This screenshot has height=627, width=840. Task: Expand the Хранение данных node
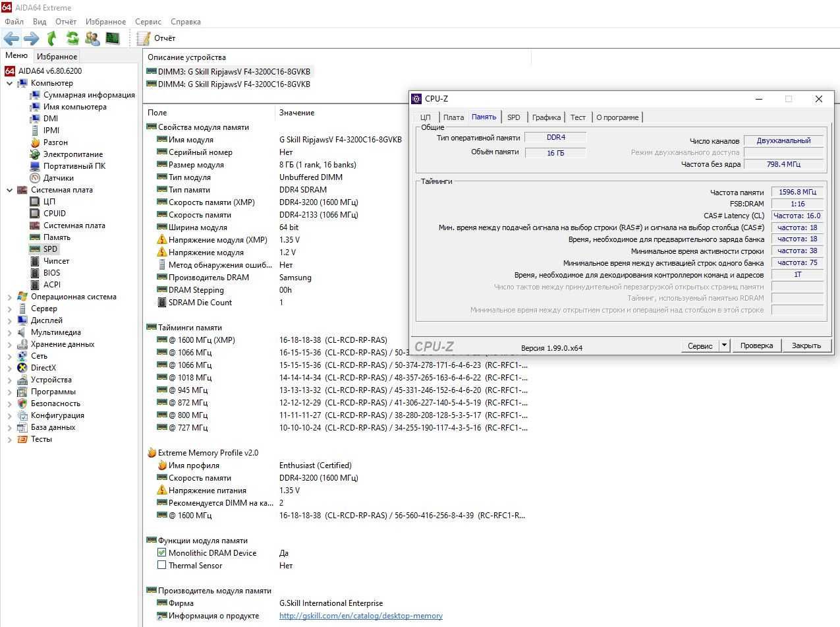click(x=9, y=344)
